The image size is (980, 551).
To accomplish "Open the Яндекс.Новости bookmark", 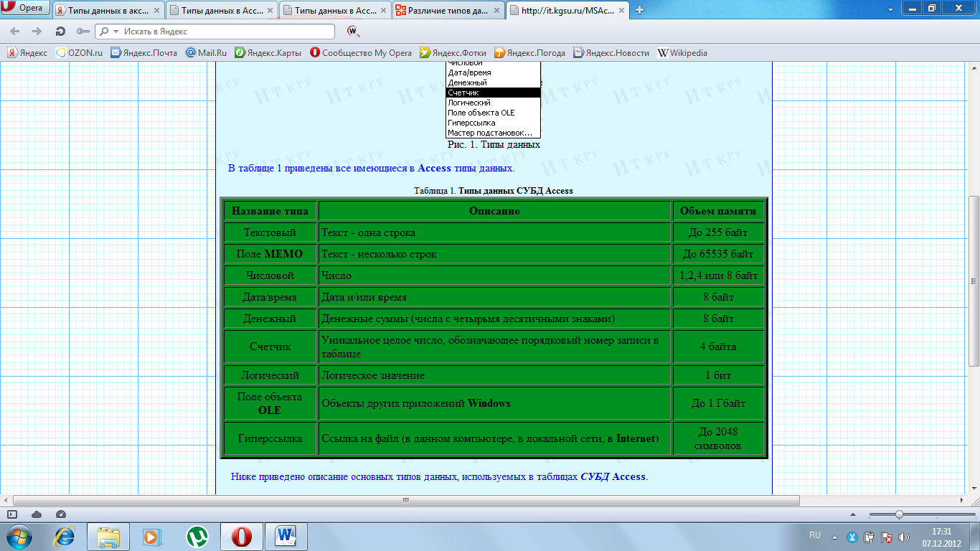I will point(611,52).
